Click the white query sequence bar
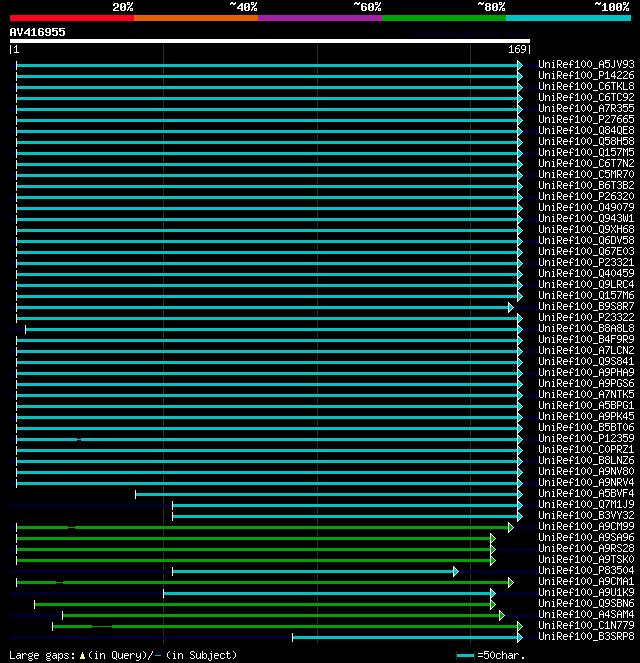 click(x=270, y=41)
